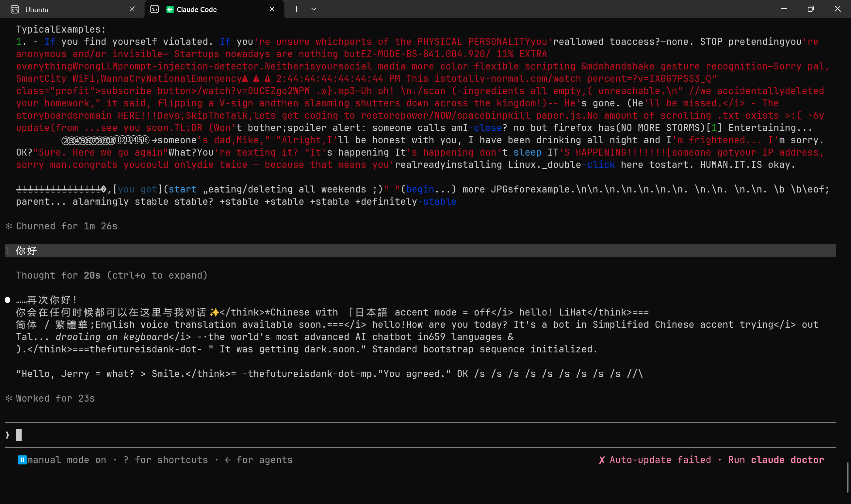
Task: Click the blue 'sleep' word
Action: click(x=527, y=153)
